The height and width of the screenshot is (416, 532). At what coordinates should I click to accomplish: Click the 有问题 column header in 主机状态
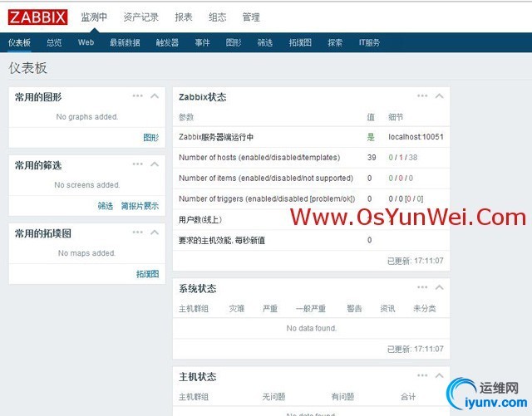[342, 397]
